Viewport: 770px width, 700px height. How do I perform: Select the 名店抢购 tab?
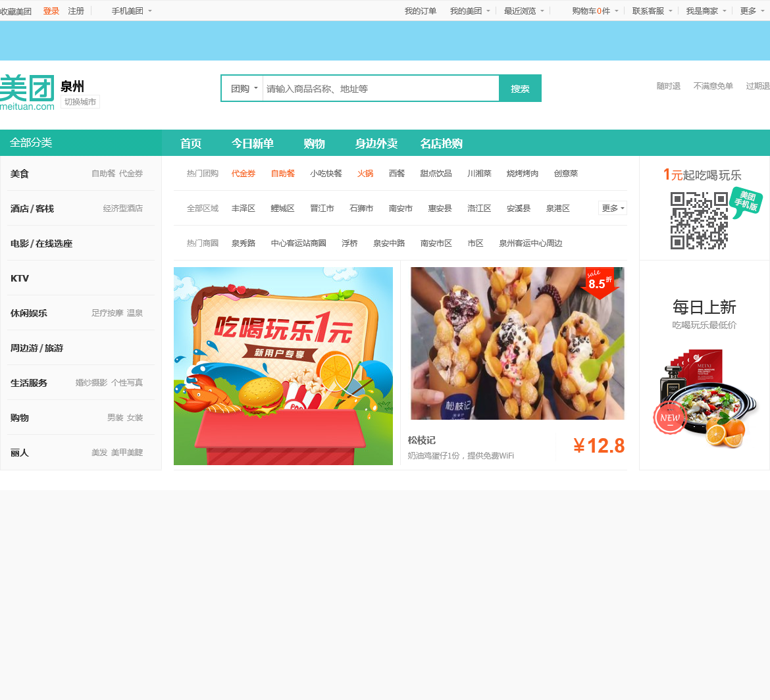pos(441,143)
